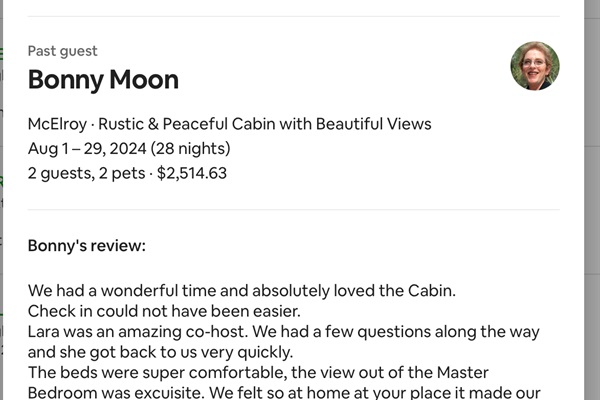Click the dimmed backdrop right of the modal
600x400 pixels.
click(592, 200)
